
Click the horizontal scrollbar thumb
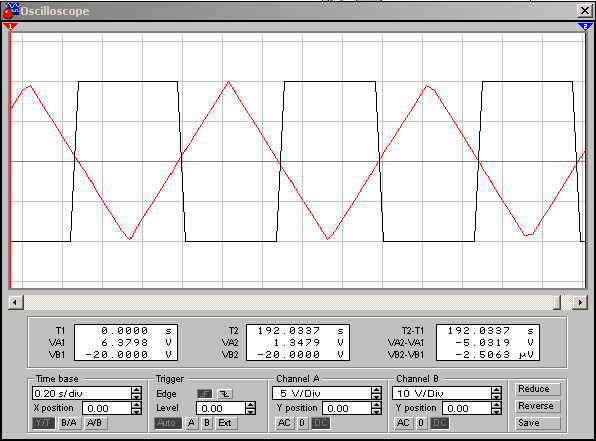pyautogui.click(x=557, y=302)
